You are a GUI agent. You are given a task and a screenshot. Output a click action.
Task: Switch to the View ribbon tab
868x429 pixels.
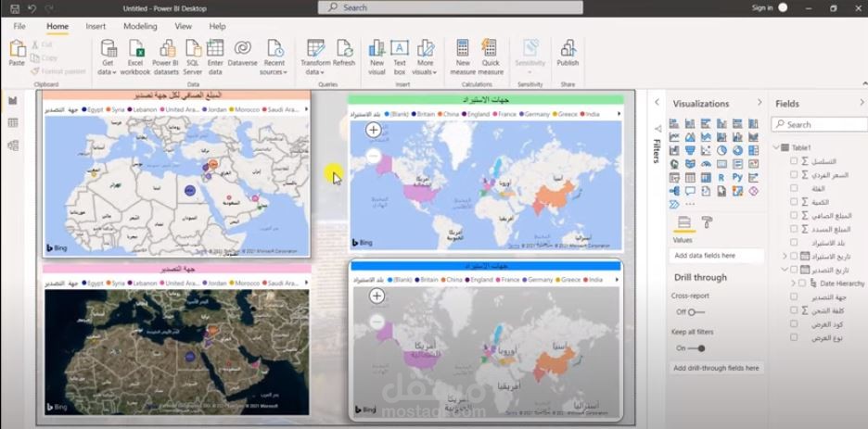184,26
